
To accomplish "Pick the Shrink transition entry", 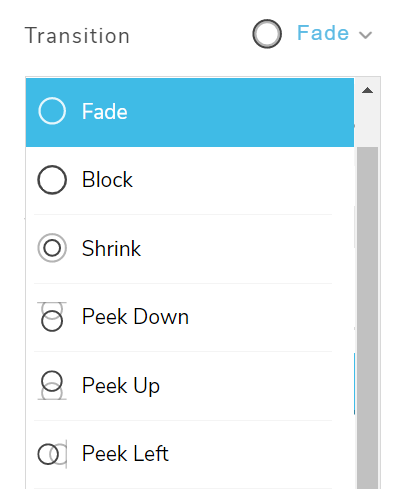I will [190, 249].
